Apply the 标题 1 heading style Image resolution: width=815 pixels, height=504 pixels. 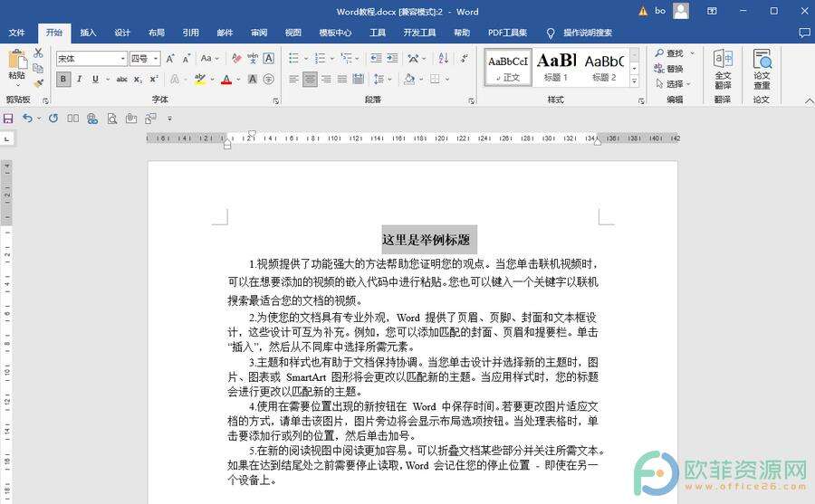coord(556,67)
